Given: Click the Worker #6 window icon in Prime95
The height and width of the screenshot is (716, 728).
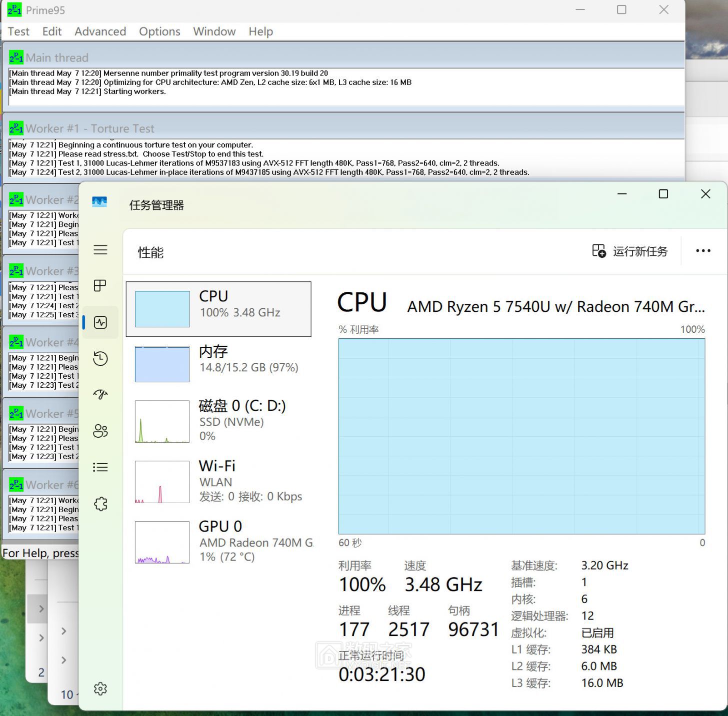Looking at the screenshot, I should 16,485.
